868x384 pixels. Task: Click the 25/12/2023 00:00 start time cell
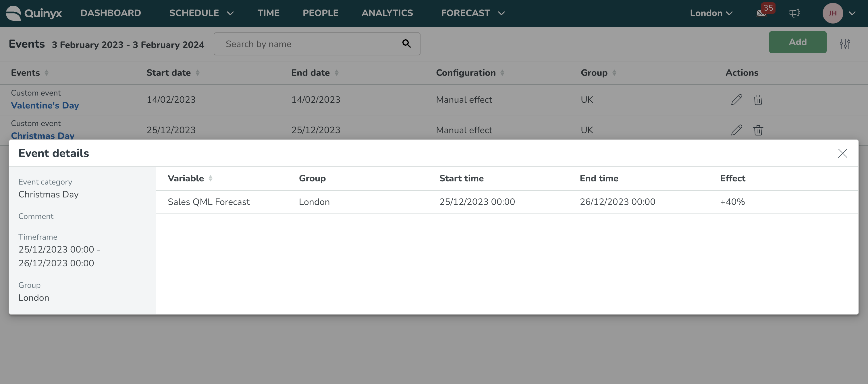(477, 202)
